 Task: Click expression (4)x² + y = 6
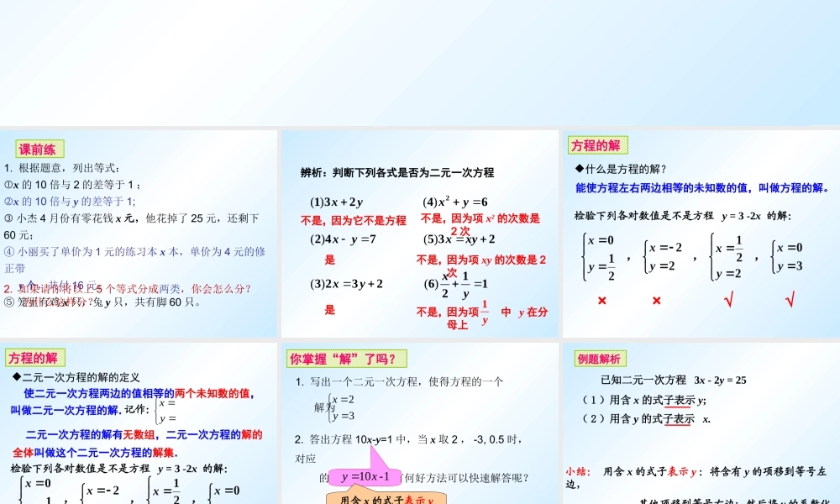point(454,202)
